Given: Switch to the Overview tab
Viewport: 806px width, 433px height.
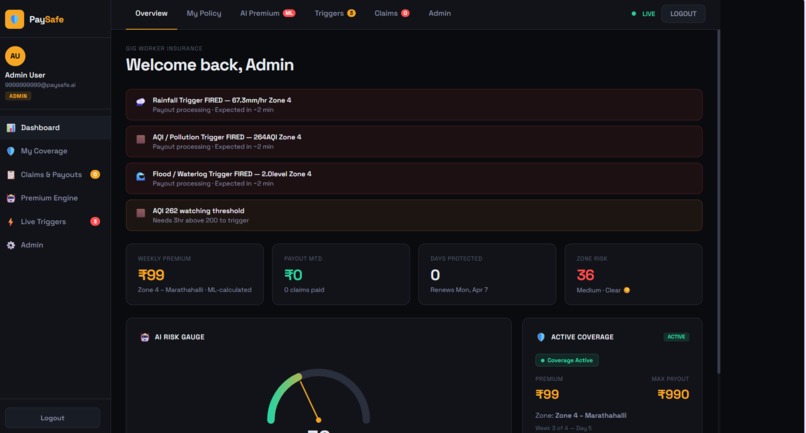Looking at the screenshot, I should pos(151,13).
